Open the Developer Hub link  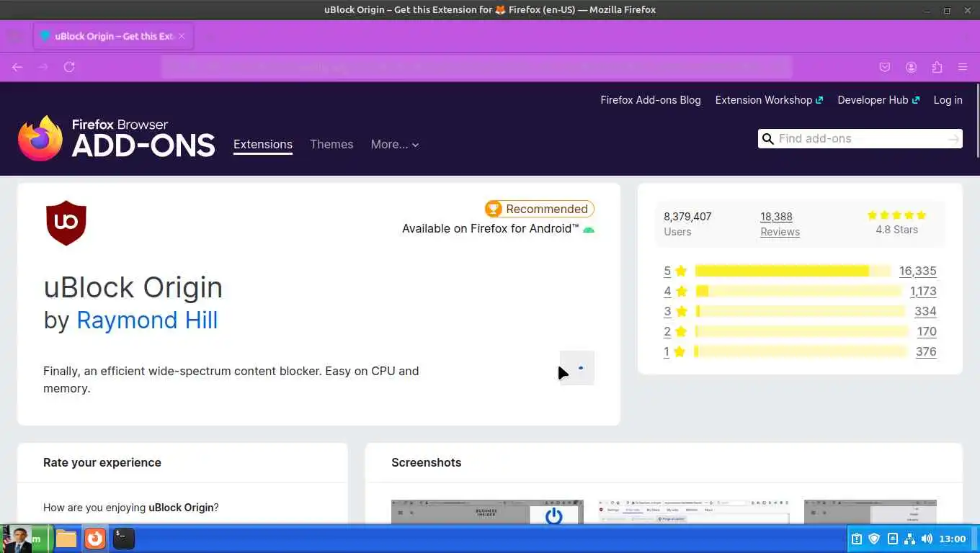click(x=878, y=100)
